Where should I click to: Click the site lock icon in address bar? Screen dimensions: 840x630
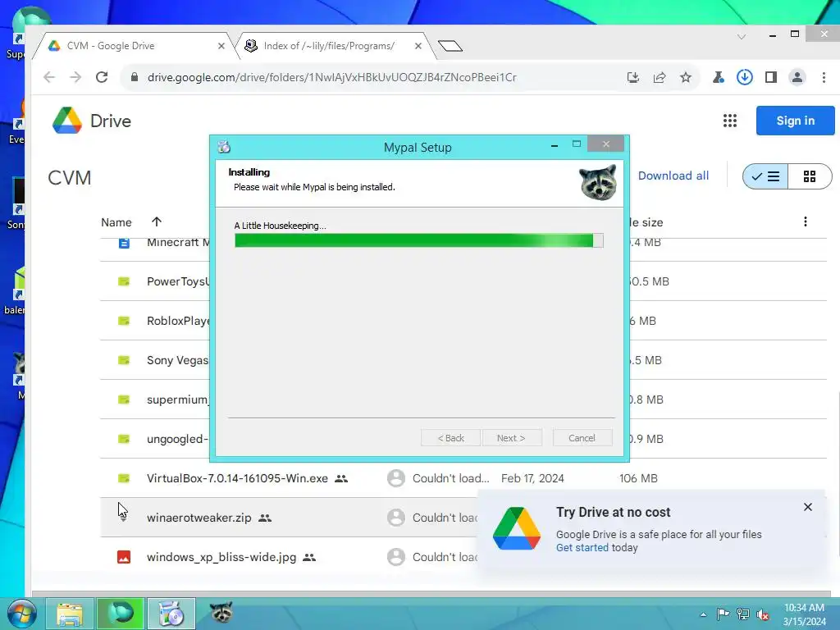pos(135,77)
